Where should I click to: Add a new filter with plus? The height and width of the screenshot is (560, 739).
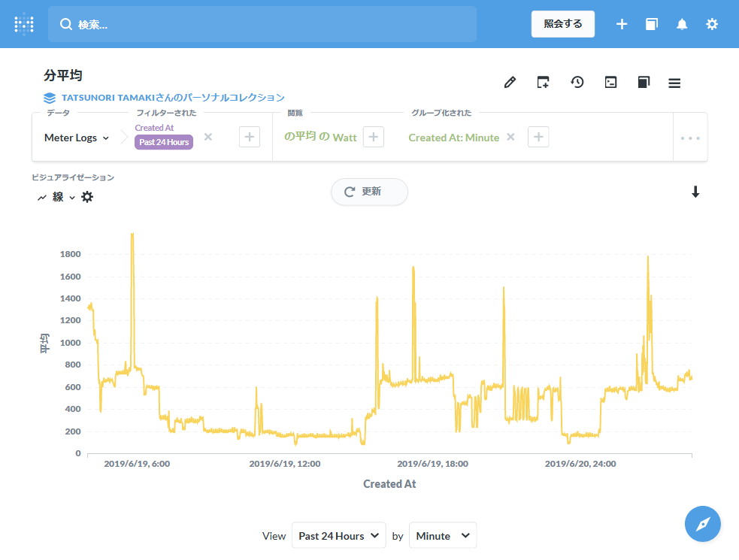click(250, 137)
